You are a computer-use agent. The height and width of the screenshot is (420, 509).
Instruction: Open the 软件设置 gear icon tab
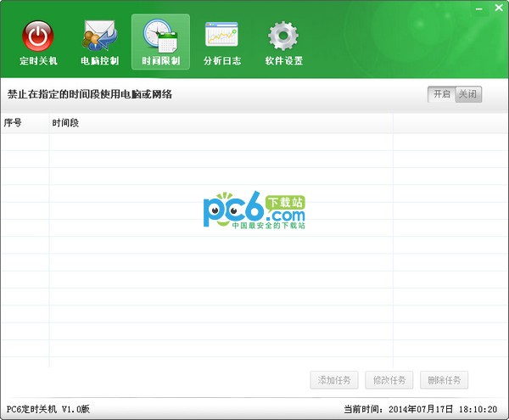tap(283, 42)
